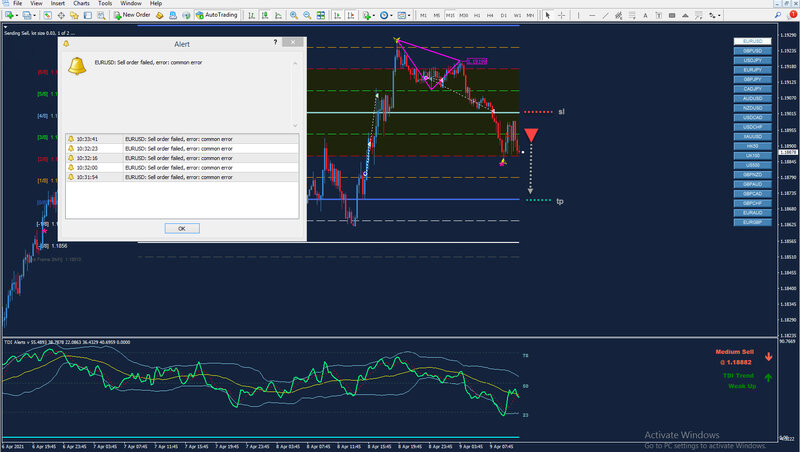Toggle chart auto scroll
The image size is (800, 452).
(x=337, y=15)
